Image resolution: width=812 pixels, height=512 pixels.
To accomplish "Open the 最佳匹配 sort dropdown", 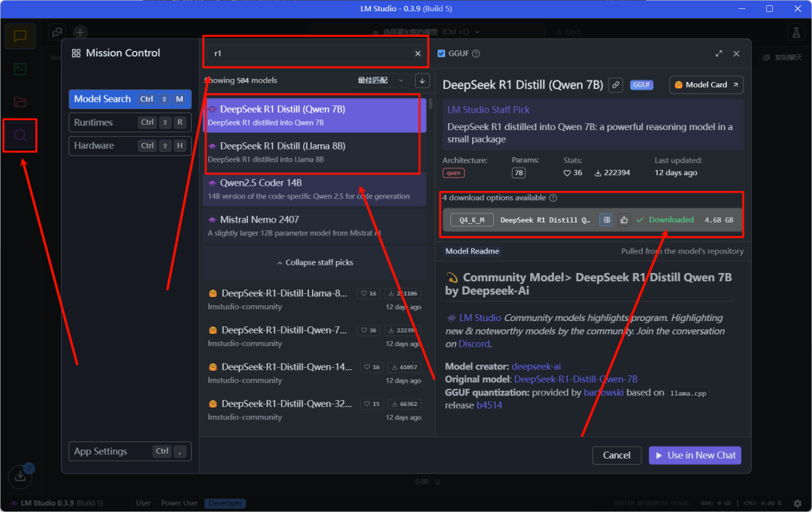I will (x=380, y=80).
